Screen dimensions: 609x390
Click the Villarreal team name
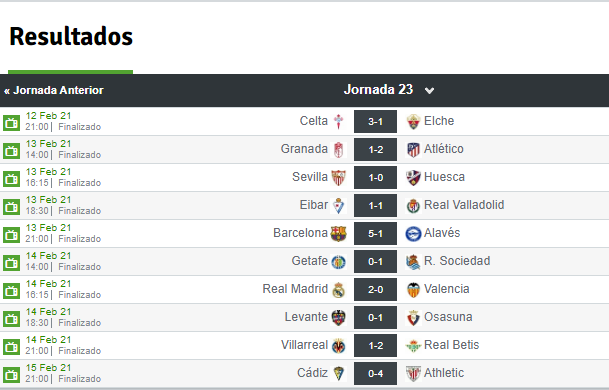pos(304,345)
